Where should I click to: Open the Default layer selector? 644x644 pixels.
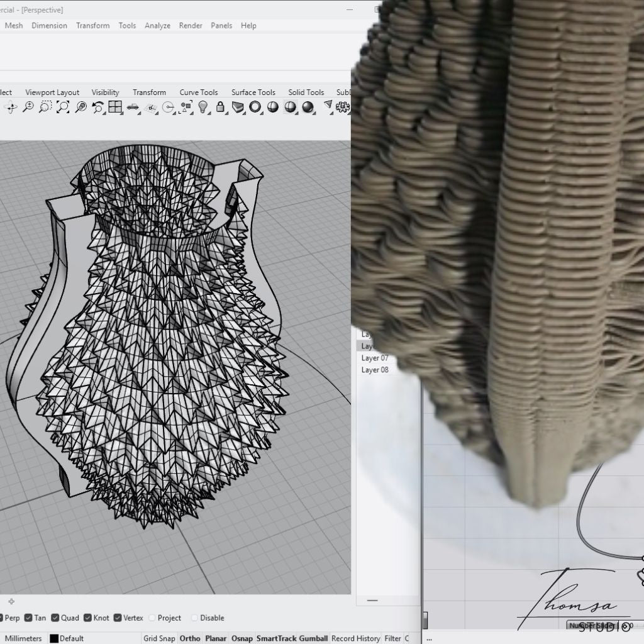coord(71,638)
